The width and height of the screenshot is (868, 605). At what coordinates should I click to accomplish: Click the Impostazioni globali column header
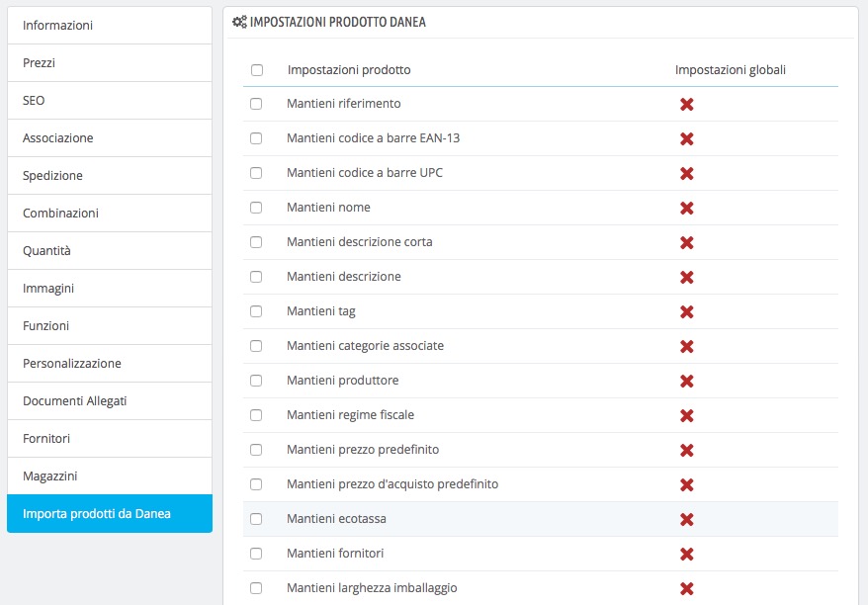731,70
